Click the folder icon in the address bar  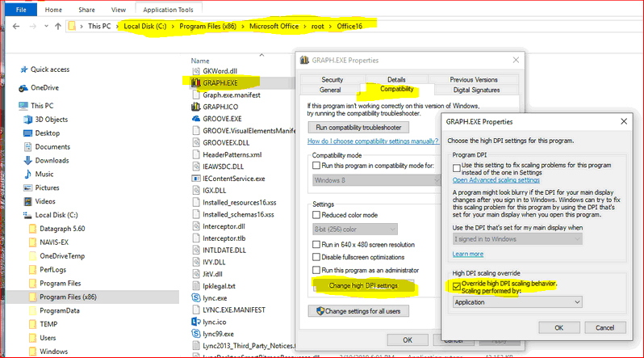72,27
